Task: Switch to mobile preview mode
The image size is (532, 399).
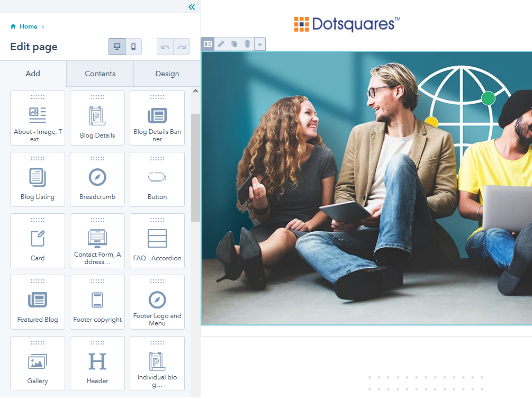Action: [133, 47]
